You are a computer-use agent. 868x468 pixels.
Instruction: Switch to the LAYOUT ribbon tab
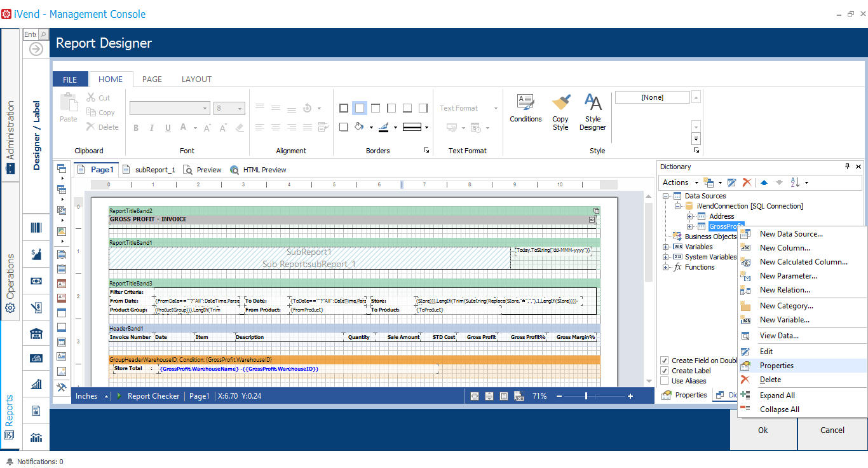click(196, 79)
